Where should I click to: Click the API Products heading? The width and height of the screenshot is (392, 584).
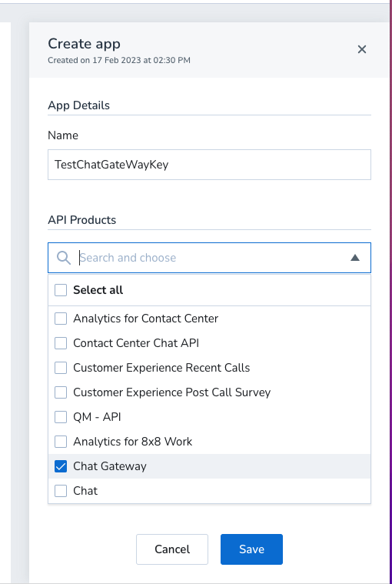click(82, 220)
